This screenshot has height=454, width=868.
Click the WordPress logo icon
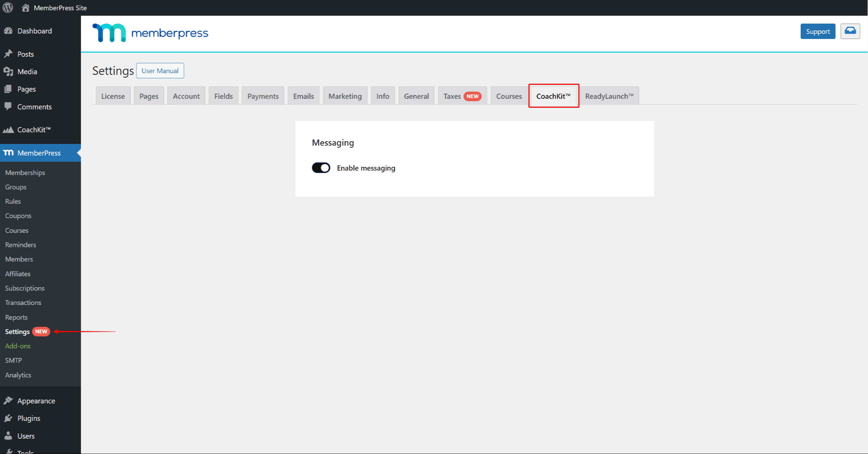8,8
